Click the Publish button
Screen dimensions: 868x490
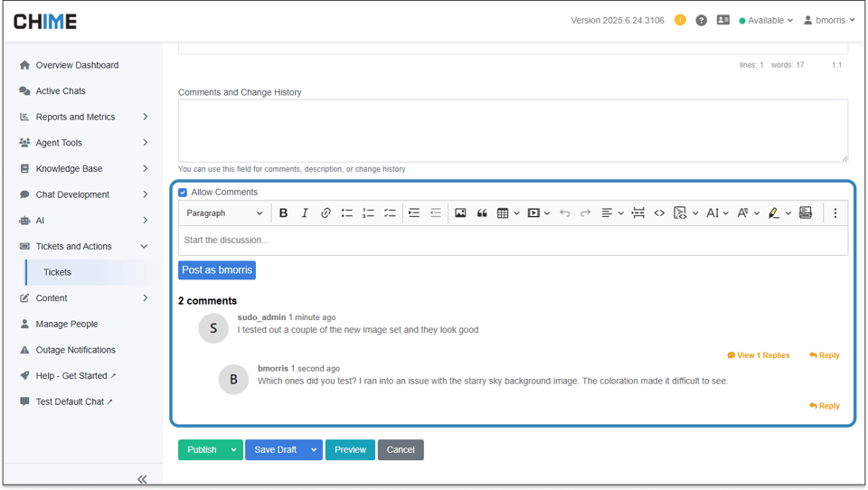202,449
